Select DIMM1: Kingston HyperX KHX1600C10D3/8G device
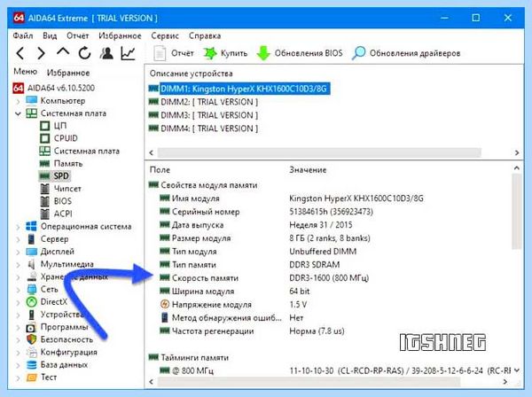The image size is (532, 397). point(239,89)
